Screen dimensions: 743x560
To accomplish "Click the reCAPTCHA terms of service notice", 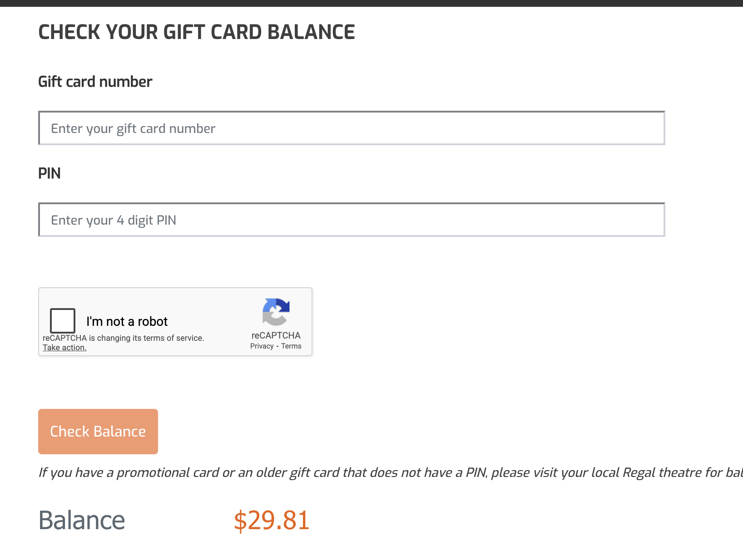I will click(x=123, y=338).
